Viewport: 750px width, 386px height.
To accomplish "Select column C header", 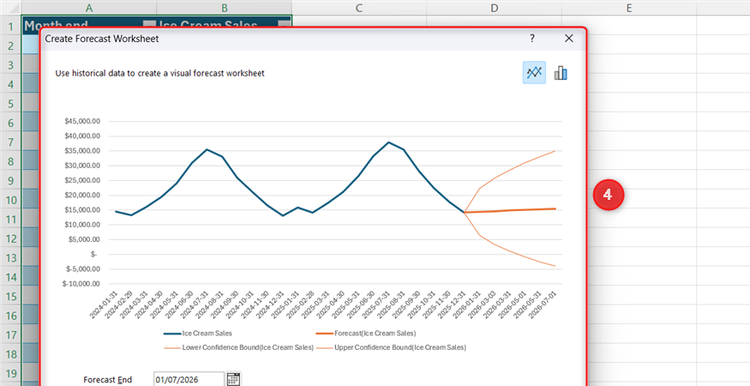I will click(359, 7).
